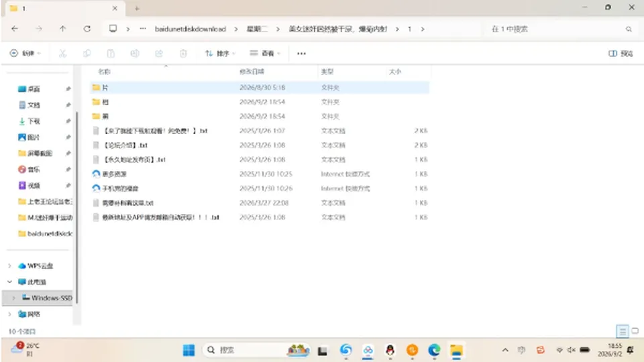Sort by the 修改日期 column header
This screenshot has width=644, height=362.
252,72
